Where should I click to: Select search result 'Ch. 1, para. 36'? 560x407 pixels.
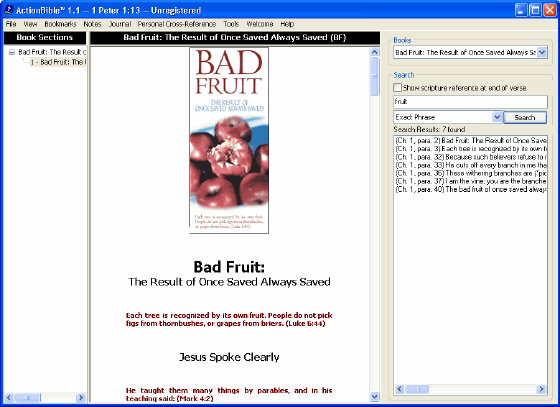coord(471,173)
